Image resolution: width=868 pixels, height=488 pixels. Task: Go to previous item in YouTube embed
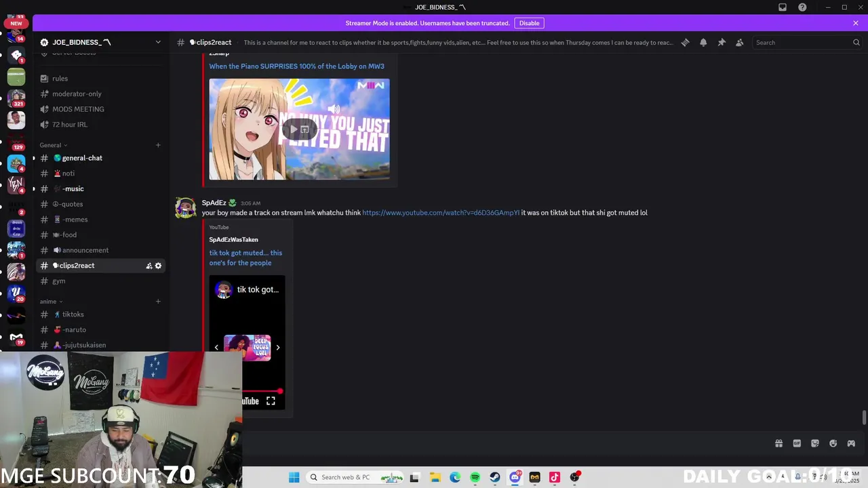[216, 348]
